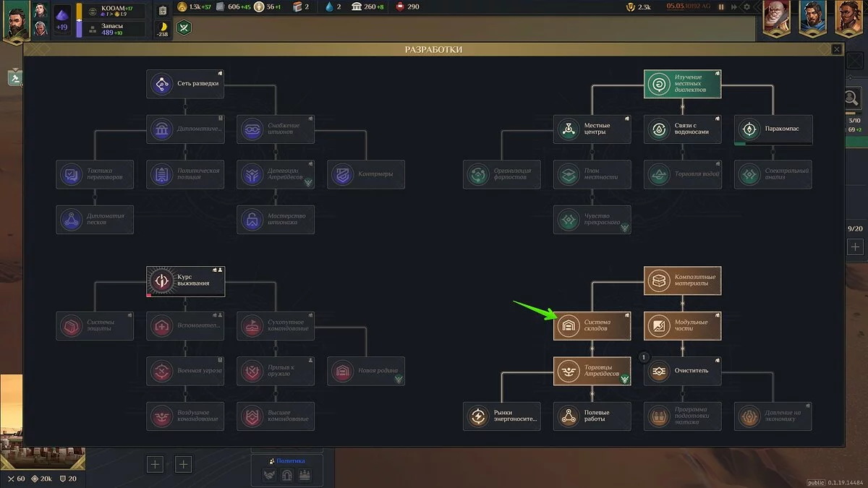Click the first empty plus slot below panel
The height and width of the screenshot is (488, 868).
[x=155, y=464]
